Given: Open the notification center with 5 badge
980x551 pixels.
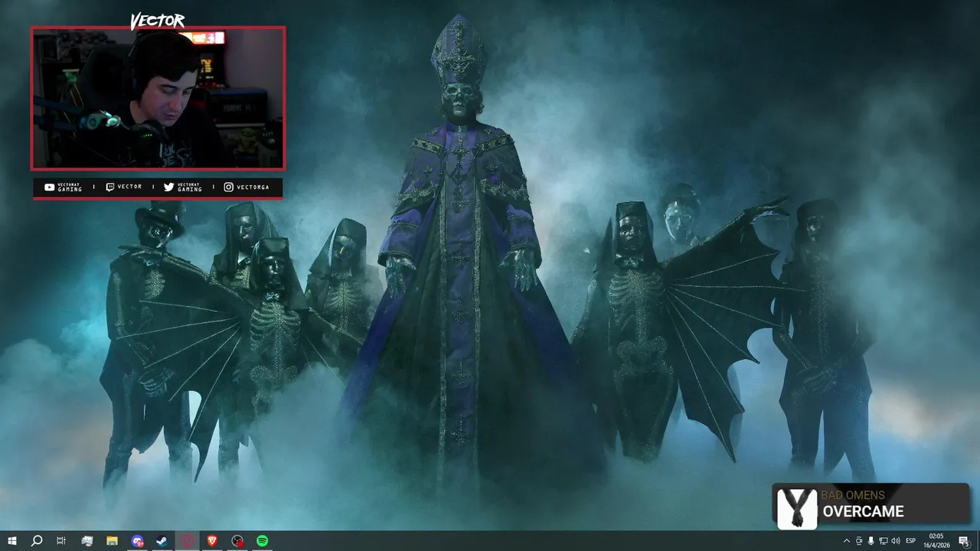Looking at the screenshot, I should 964,541.
